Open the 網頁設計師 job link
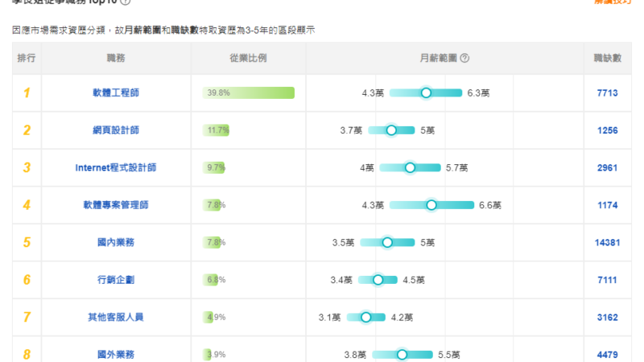This screenshot has height=362, width=644. 115,130
